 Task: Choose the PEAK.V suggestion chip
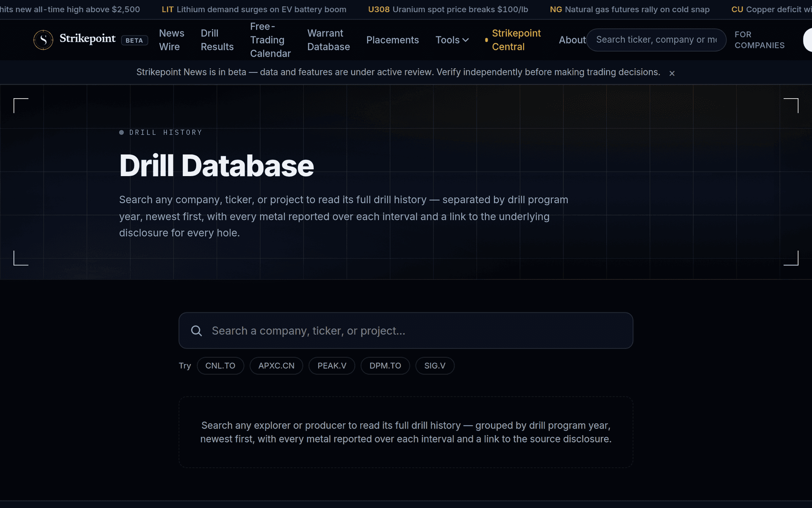(x=332, y=366)
